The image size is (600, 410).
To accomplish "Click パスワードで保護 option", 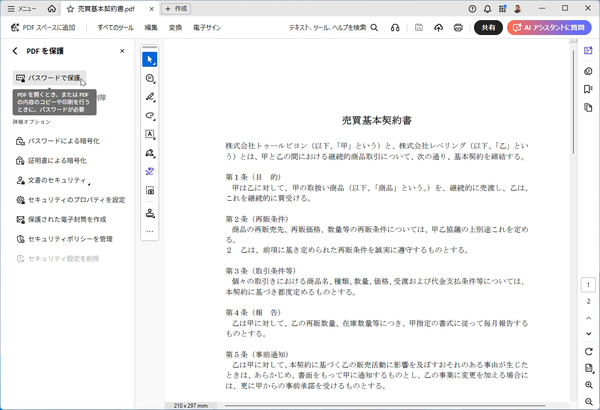I will click(x=50, y=77).
